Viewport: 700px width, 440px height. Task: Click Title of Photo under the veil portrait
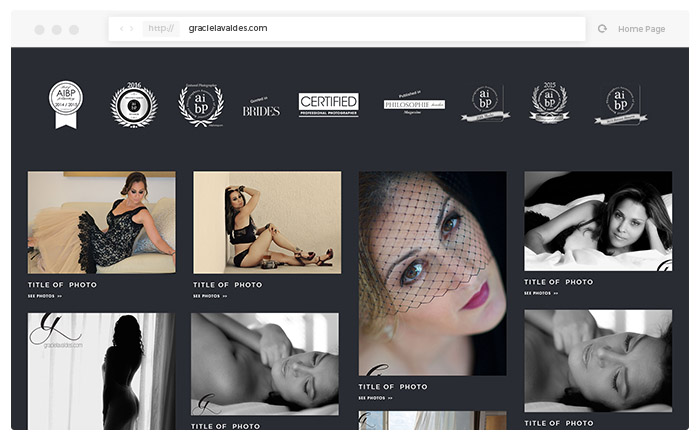pyautogui.click(x=393, y=387)
